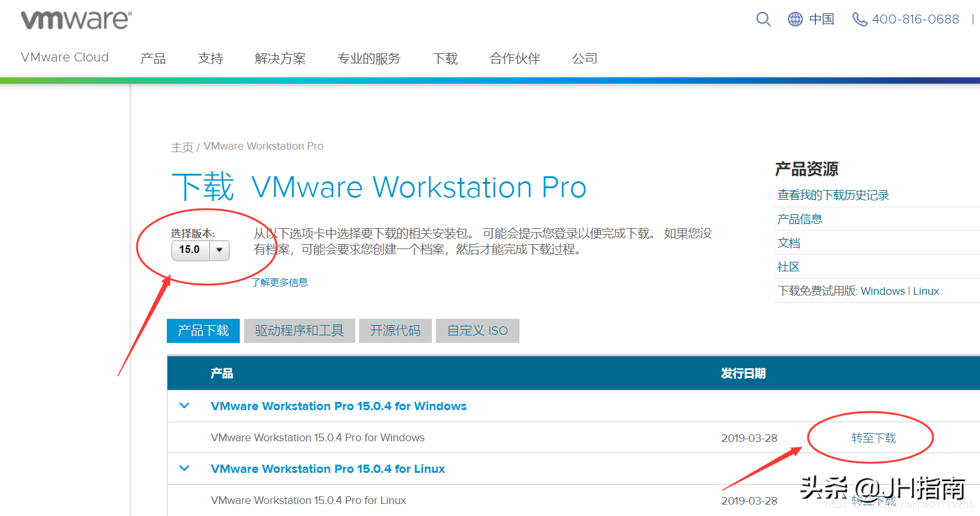Switch to 产品下载 tab
The image size is (980, 516).
click(x=203, y=330)
